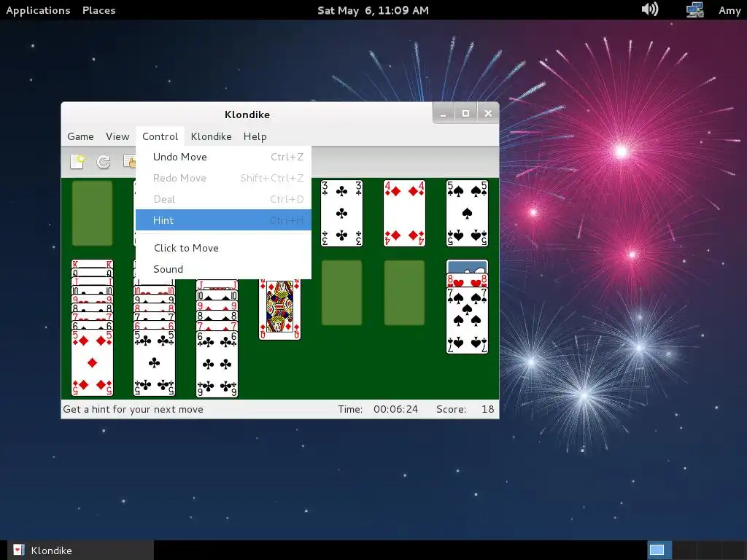This screenshot has width=747, height=560.
Task: Click the New Game toolbar icon
Action: (77, 161)
